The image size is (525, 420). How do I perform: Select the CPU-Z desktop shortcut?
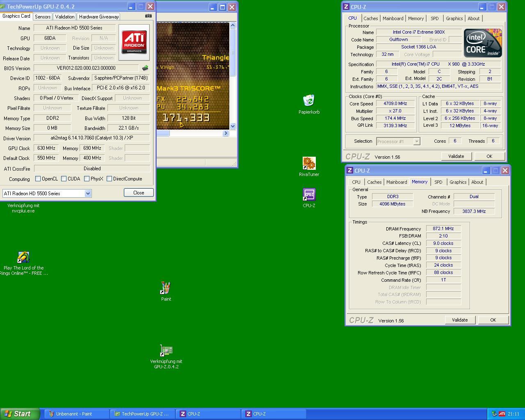coord(309,194)
